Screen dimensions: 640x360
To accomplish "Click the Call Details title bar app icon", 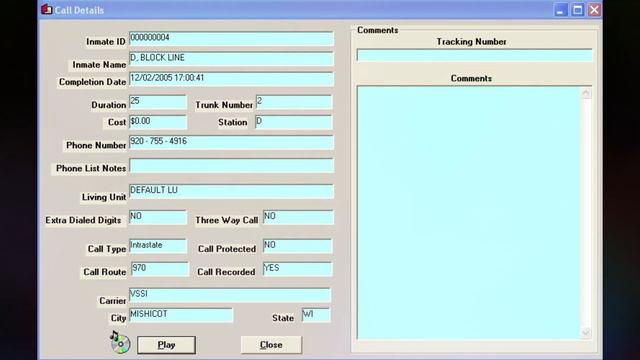I will pyautogui.click(x=47, y=9).
